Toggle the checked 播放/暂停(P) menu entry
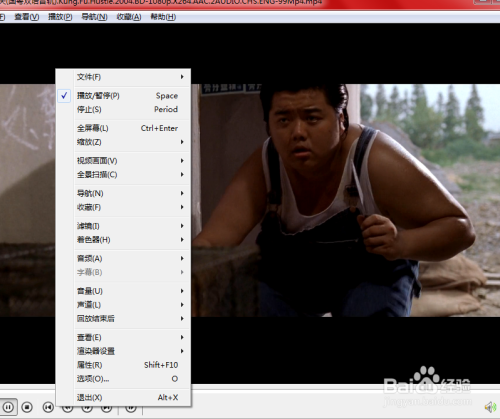The image size is (500, 419). pyautogui.click(x=123, y=96)
